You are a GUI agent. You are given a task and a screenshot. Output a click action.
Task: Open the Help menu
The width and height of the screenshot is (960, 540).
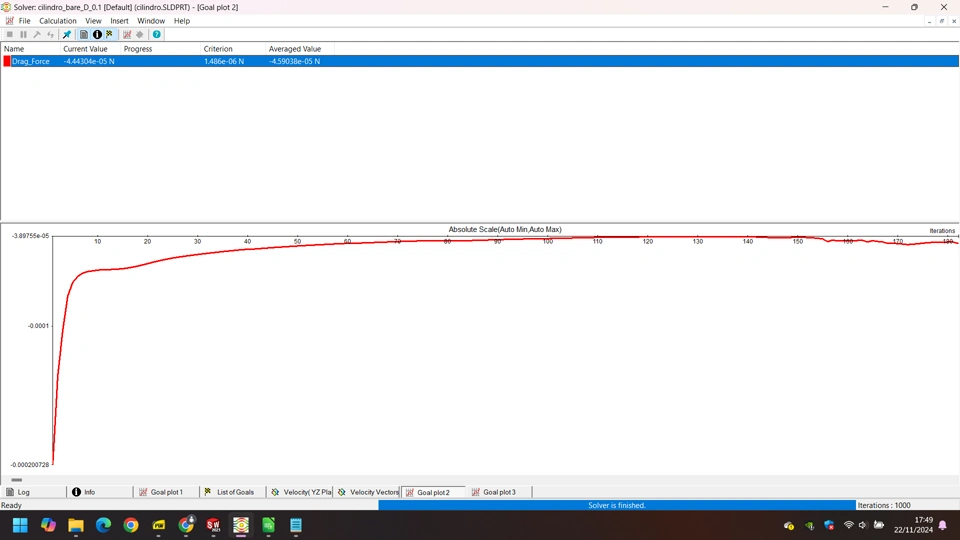click(x=182, y=21)
